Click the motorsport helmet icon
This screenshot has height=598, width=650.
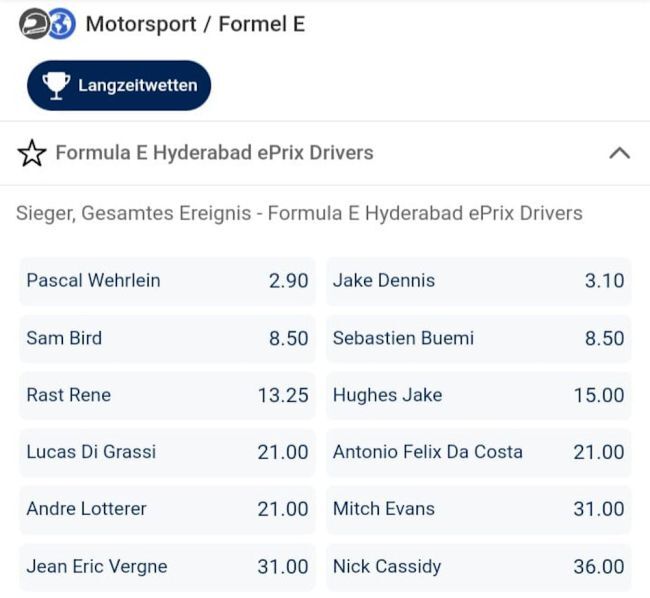33,24
